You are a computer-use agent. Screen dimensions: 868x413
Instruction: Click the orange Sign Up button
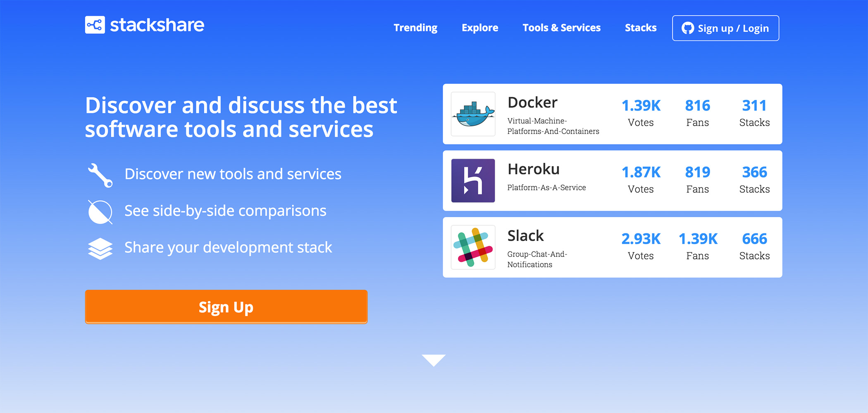point(226,307)
